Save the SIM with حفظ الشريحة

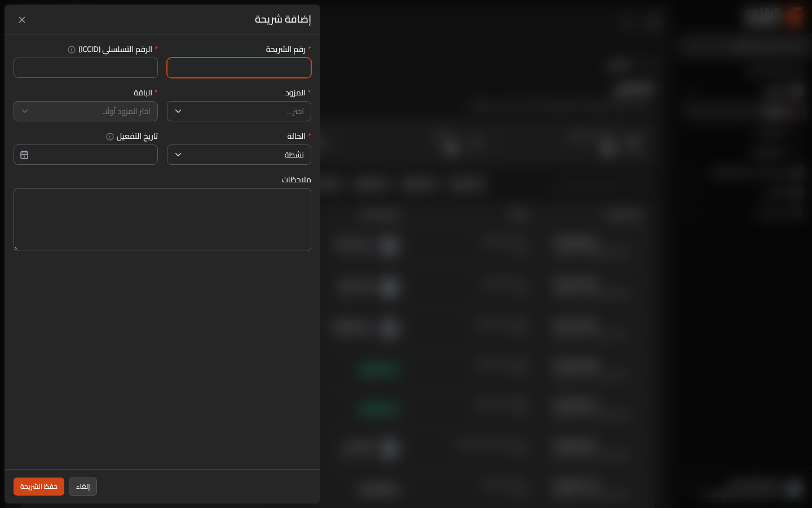(39, 487)
